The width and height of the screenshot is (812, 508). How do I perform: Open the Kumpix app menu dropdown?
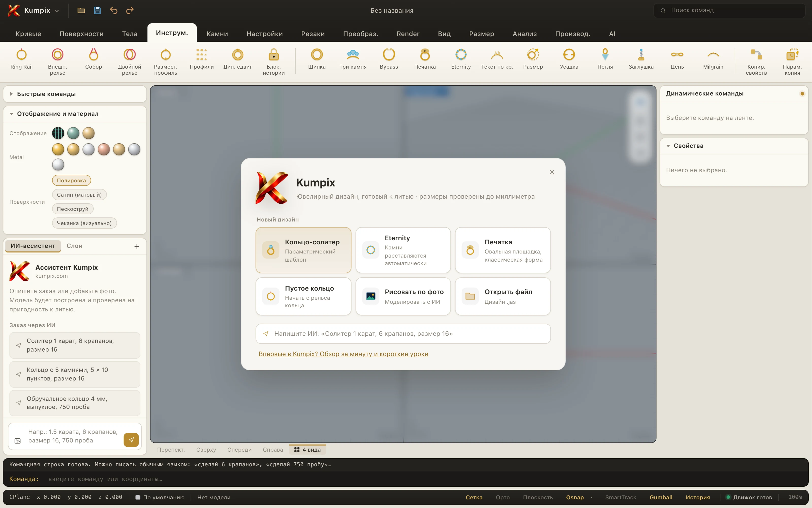tap(33, 10)
